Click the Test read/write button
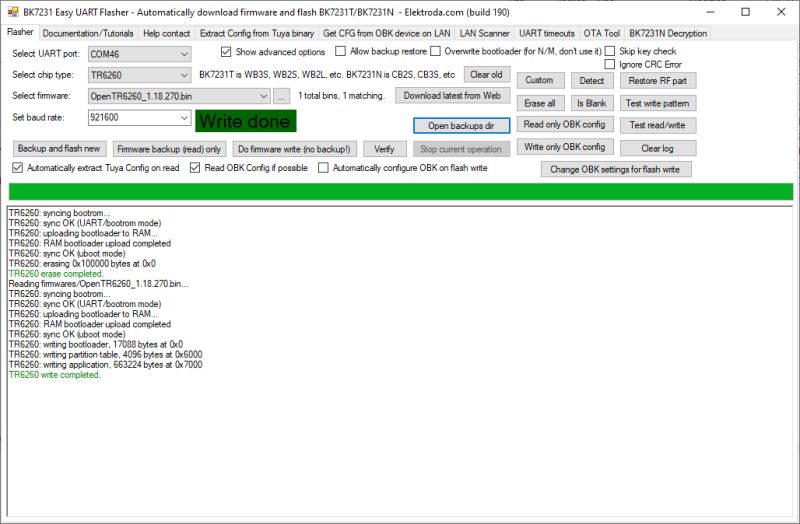The height and width of the screenshot is (524, 800). (x=658, y=125)
